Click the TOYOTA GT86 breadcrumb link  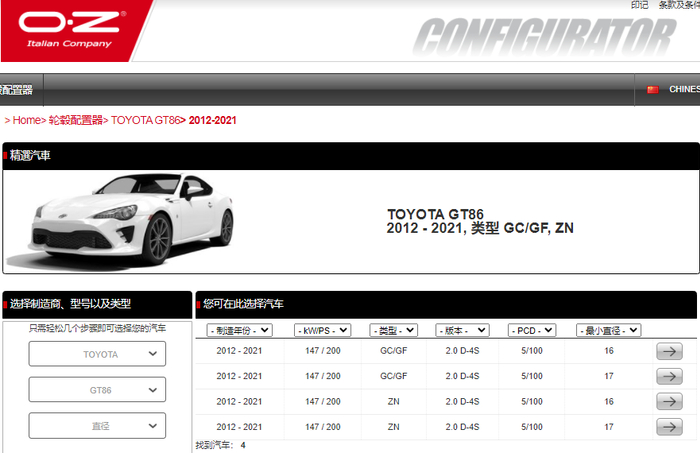coord(145,120)
